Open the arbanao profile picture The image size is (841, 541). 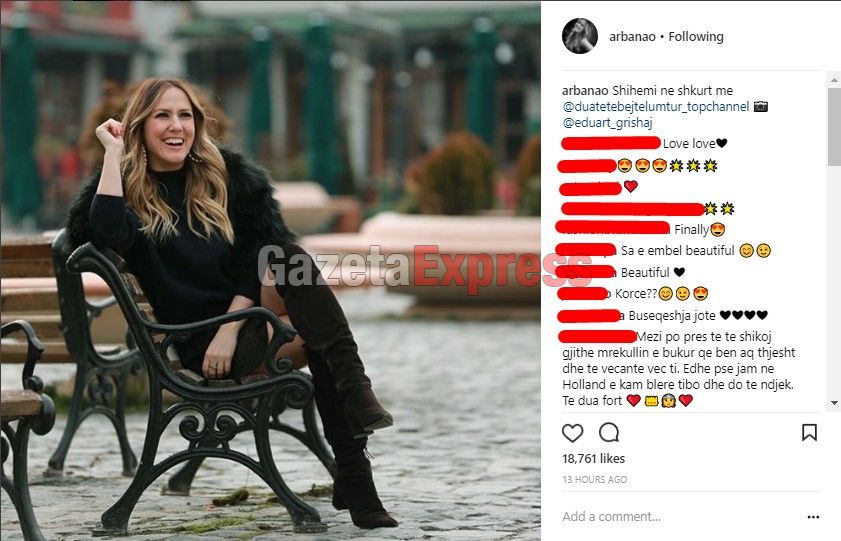click(x=580, y=36)
